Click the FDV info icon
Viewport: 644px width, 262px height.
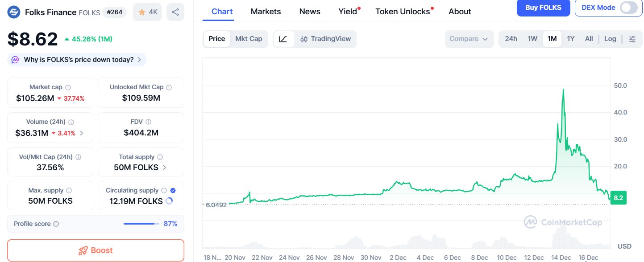[148, 122]
